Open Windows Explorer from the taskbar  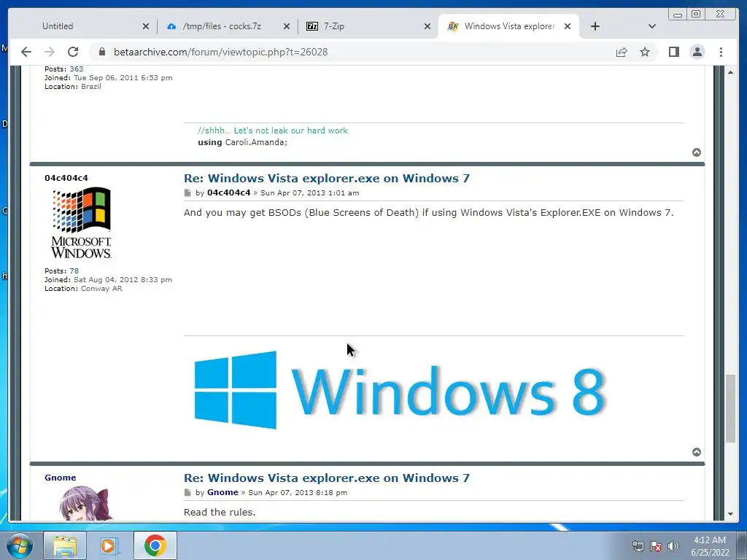[x=65, y=545]
